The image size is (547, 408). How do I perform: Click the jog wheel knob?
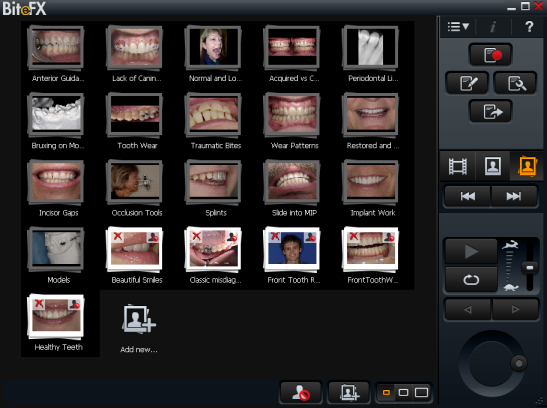pyautogui.click(x=519, y=363)
